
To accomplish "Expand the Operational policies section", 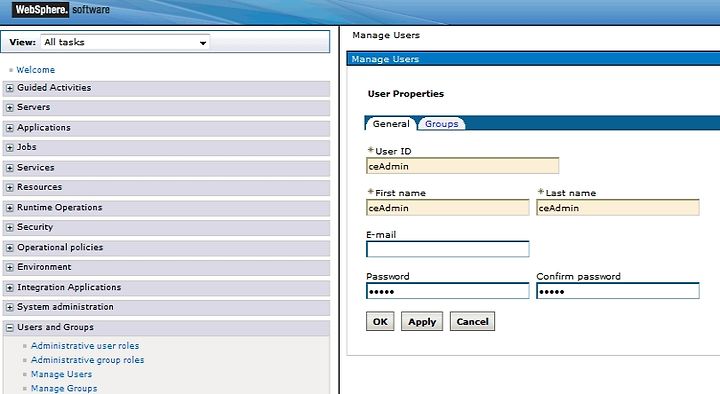I will pyautogui.click(x=10, y=248).
